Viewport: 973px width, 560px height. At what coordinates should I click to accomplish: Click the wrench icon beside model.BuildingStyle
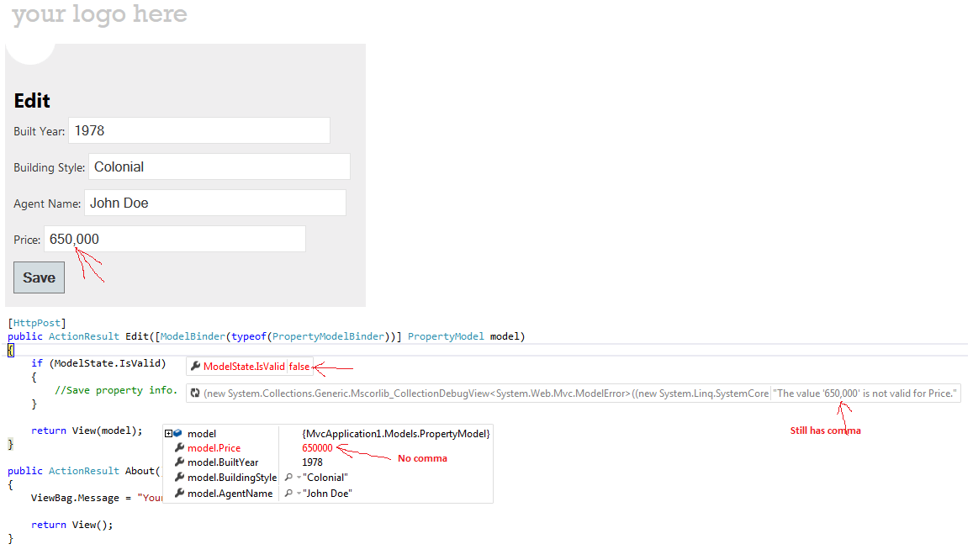178,478
